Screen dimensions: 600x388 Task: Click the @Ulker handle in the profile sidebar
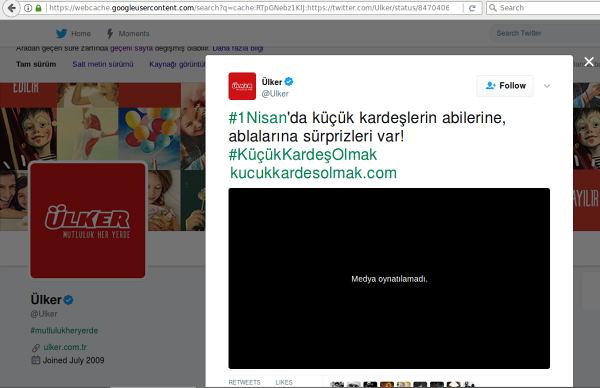coord(44,314)
